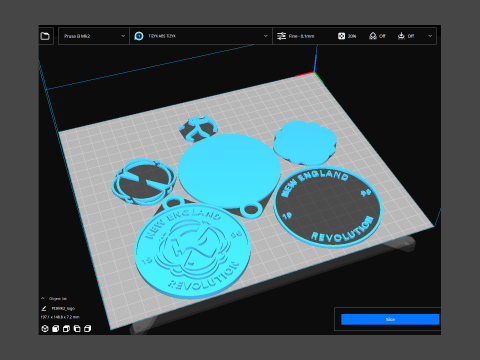Select the circular stripe emblem model
The width and height of the screenshot is (480, 360).
tap(145, 182)
